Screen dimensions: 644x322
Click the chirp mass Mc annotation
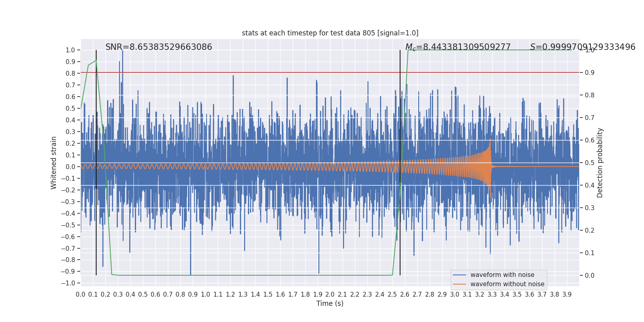458,47
